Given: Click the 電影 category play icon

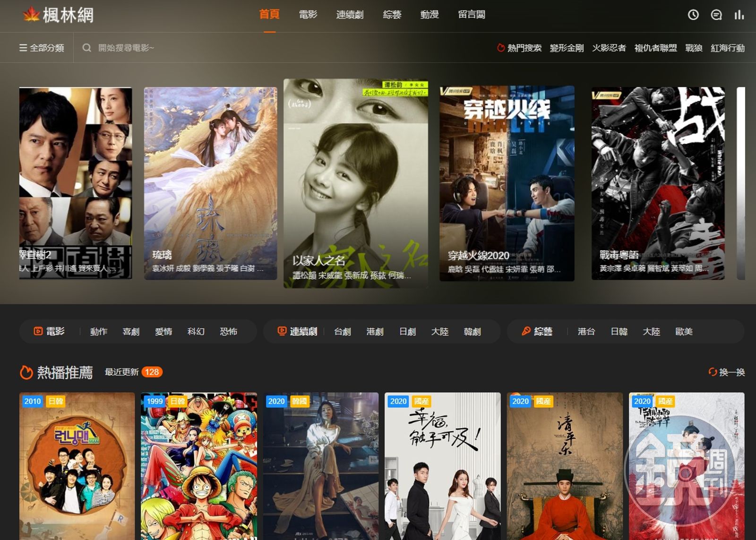Looking at the screenshot, I should [38, 331].
